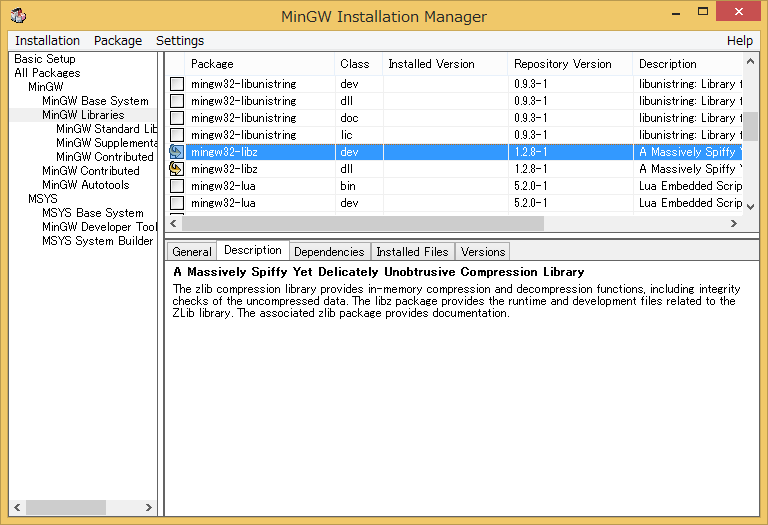Switch to the Description tab
The image size is (768, 525).
pos(253,250)
